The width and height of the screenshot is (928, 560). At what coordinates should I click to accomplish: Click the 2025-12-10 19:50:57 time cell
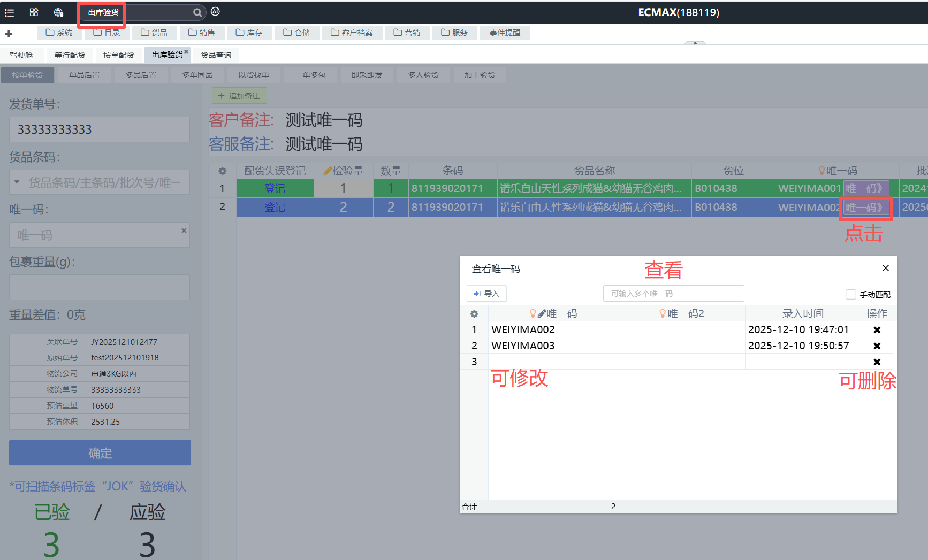[x=802, y=346]
